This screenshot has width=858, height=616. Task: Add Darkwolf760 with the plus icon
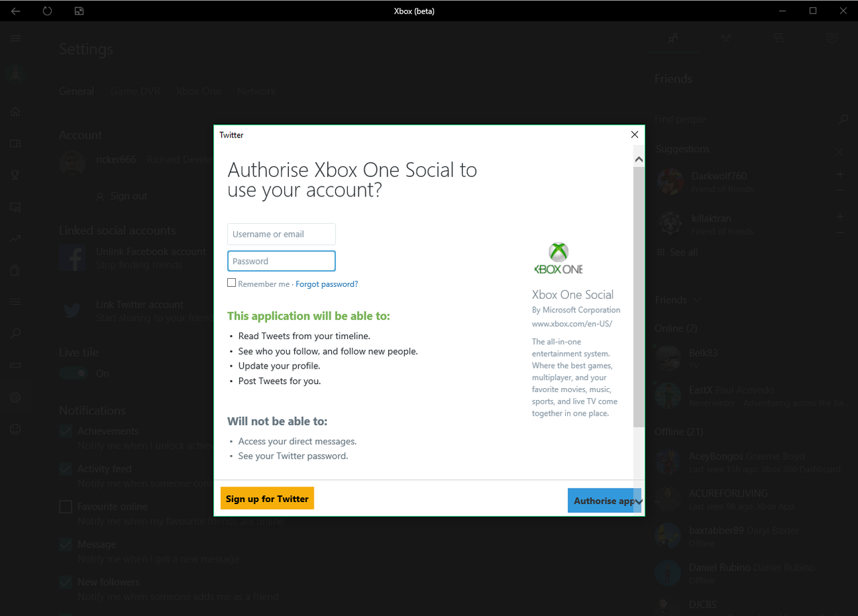tap(841, 174)
